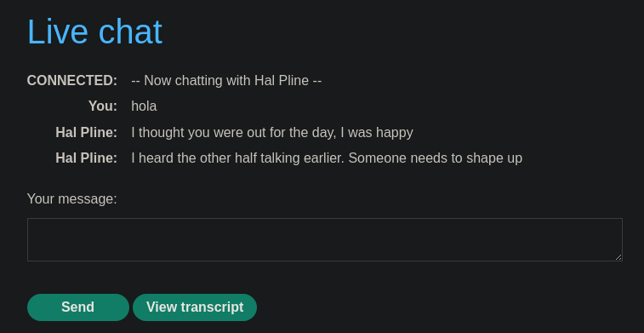
Task: Click the name Hal Pline in connection notice
Action: pyautogui.click(x=282, y=80)
